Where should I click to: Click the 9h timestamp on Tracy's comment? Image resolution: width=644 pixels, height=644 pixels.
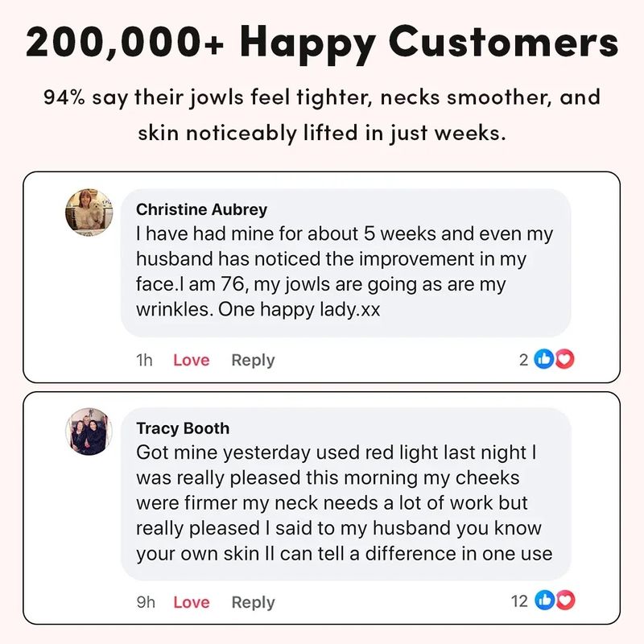coord(146,602)
